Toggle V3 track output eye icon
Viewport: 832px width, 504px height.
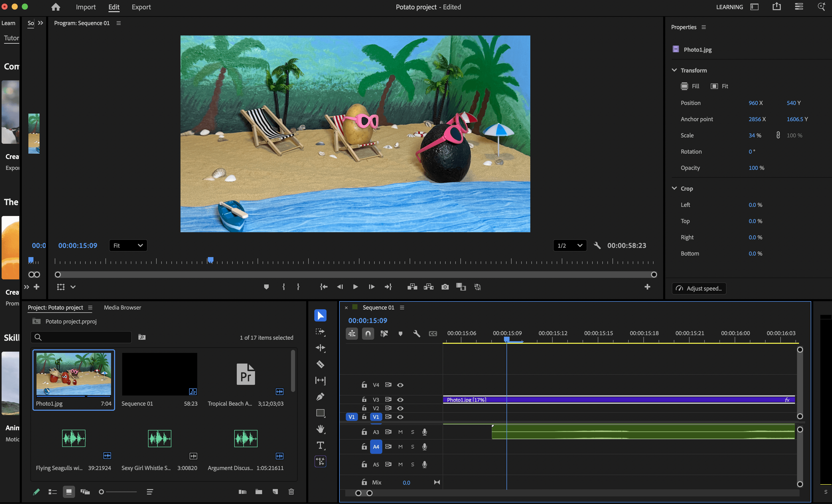[400, 400]
